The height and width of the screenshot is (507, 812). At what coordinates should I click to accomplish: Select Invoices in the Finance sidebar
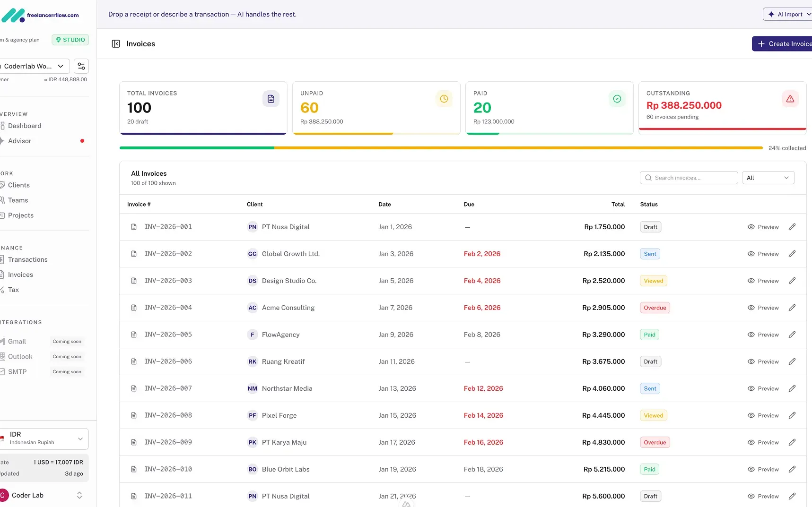tap(21, 275)
